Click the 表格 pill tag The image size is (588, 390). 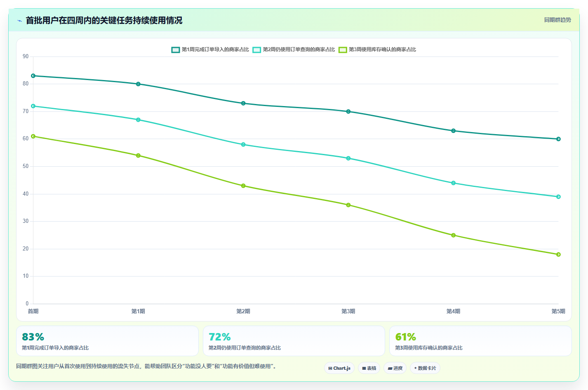coord(369,368)
